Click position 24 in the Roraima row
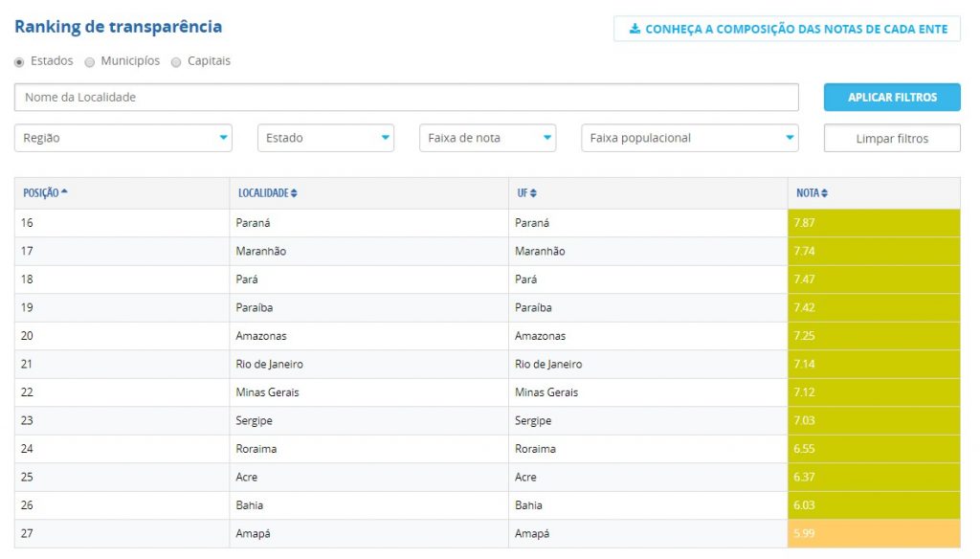 (x=27, y=449)
